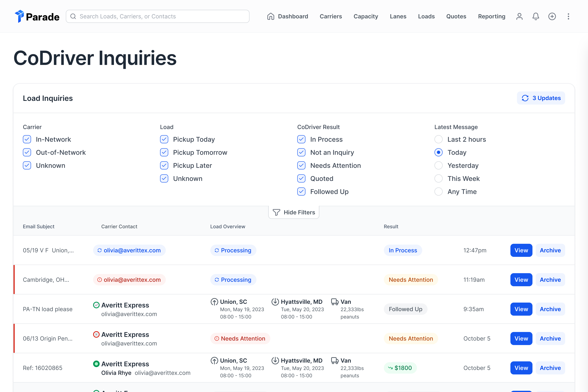The width and height of the screenshot is (588, 392).
Task: Uncheck the In-Network carrier checkbox
Action: [x=27, y=139]
